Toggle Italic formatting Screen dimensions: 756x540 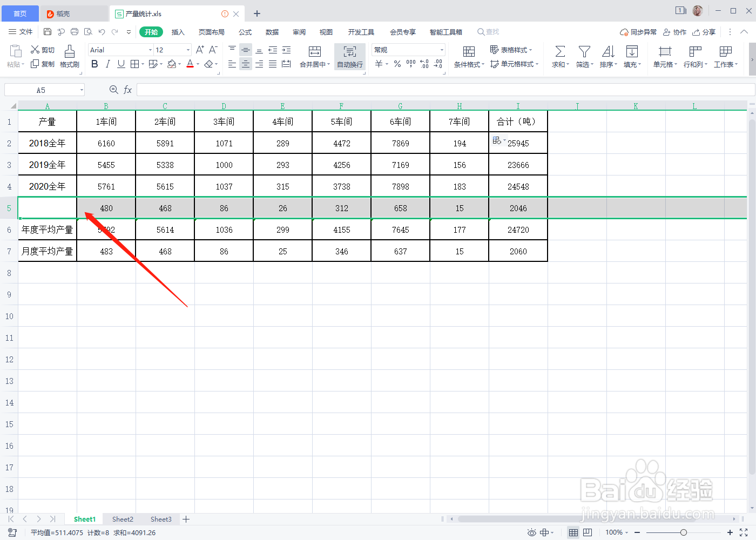click(x=107, y=64)
